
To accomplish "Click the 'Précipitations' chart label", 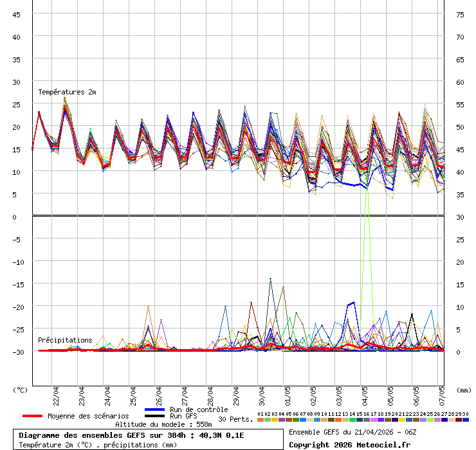I will (x=65, y=340).
